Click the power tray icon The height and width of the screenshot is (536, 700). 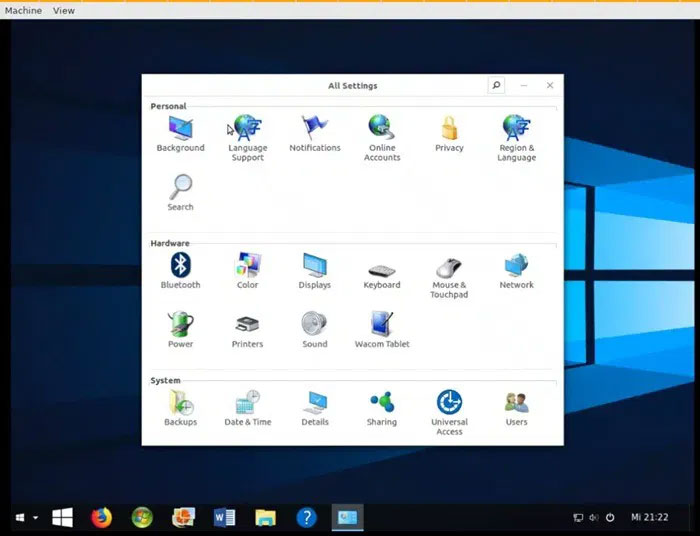610,518
